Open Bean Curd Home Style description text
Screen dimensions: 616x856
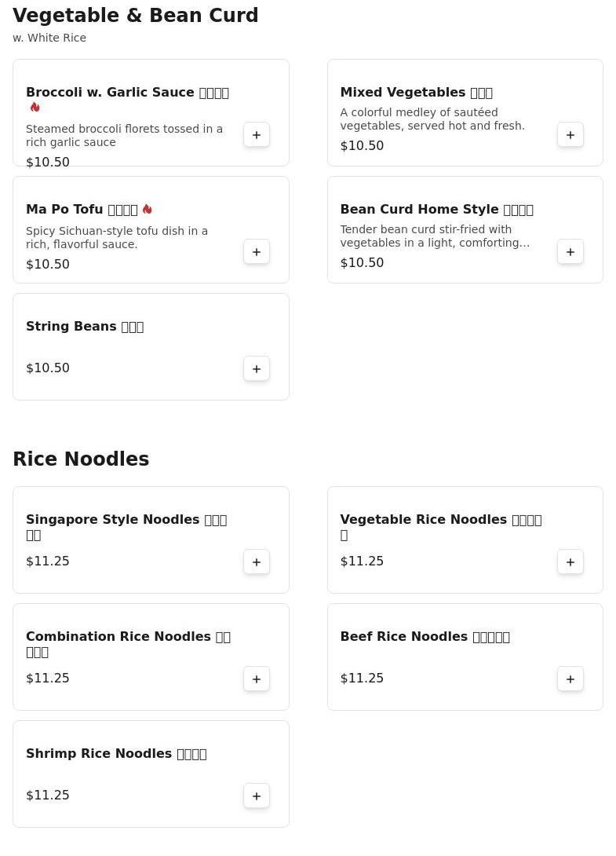click(434, 236)
